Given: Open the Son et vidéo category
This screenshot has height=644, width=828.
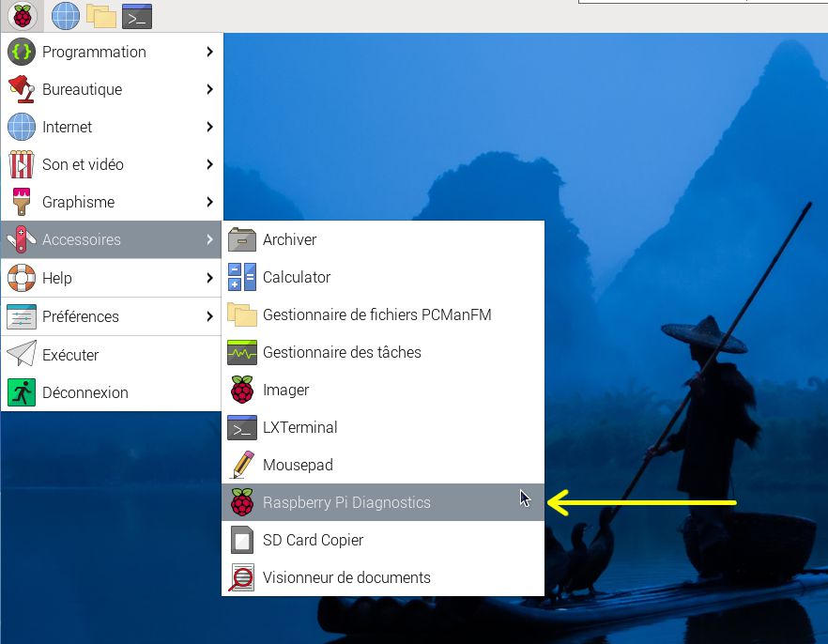Looking at the screenshot, I should click(x=111, y=164).
